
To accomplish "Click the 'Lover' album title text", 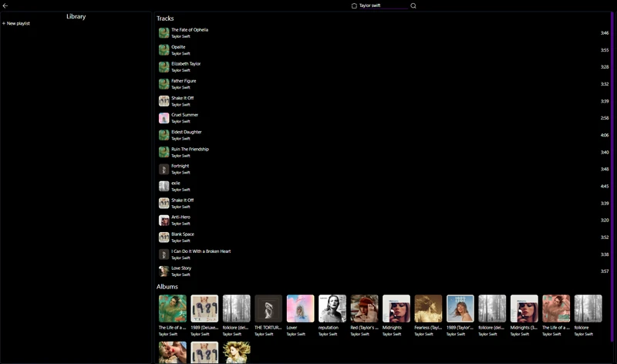I will pyautogui.click(x=292, y=328).
